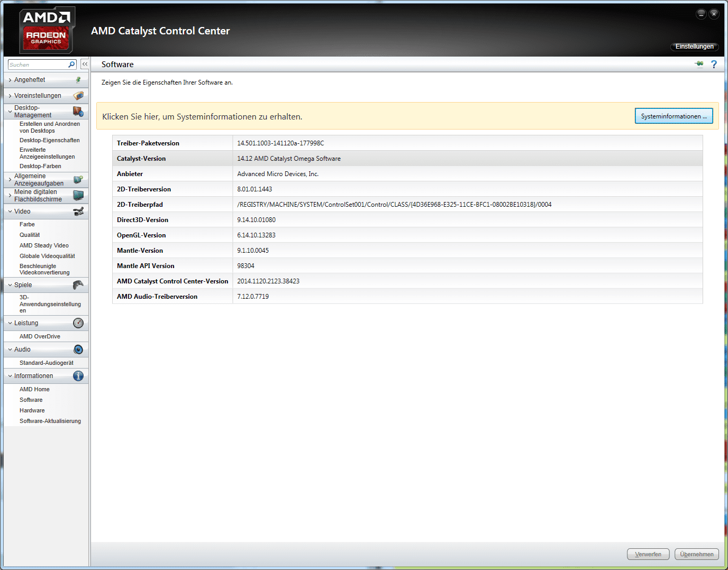Open Erweiterte Anzeigeeinstellungen

[x=47, y=153]
